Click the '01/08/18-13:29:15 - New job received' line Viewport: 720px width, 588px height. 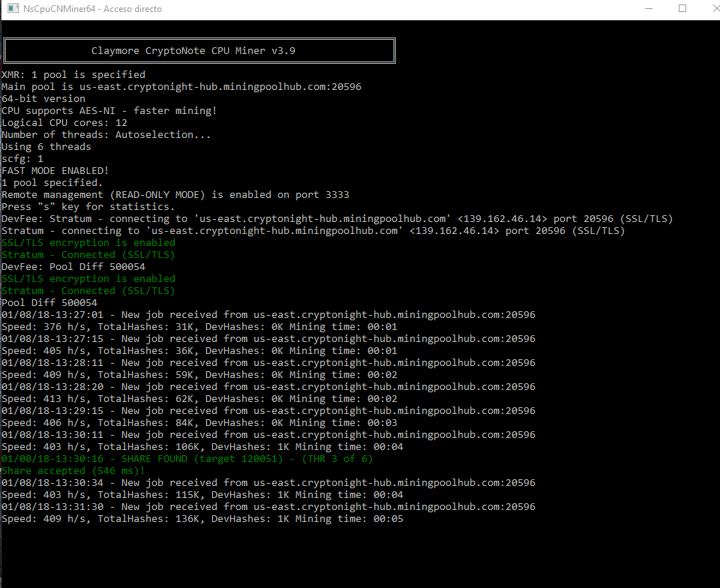coord(268,411)
